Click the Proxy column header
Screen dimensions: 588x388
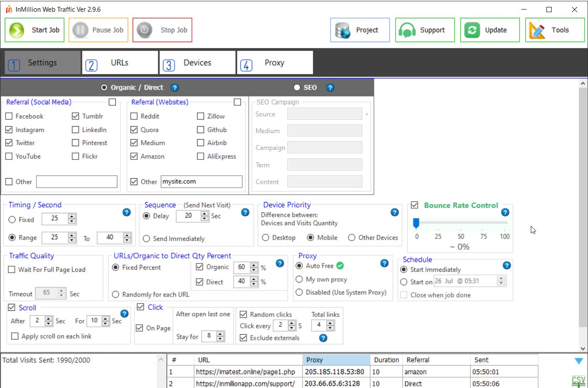coord(336,360)
